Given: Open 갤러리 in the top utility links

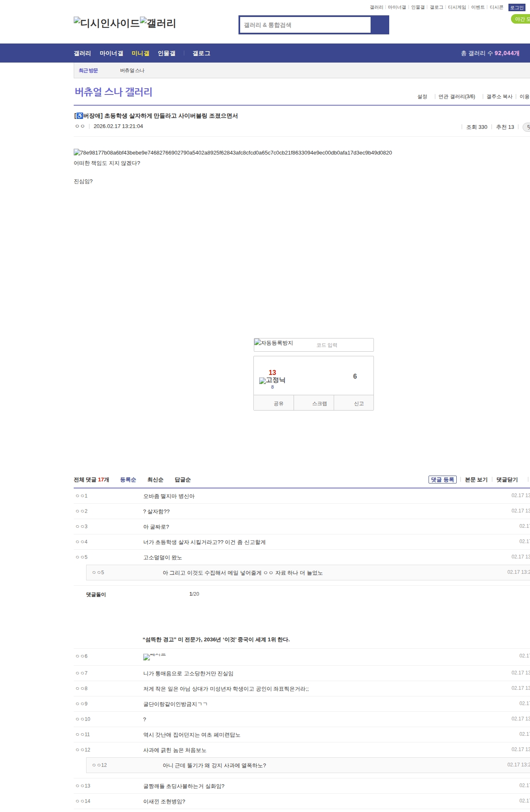Looking at the screenshot, I should coord(376,7).
